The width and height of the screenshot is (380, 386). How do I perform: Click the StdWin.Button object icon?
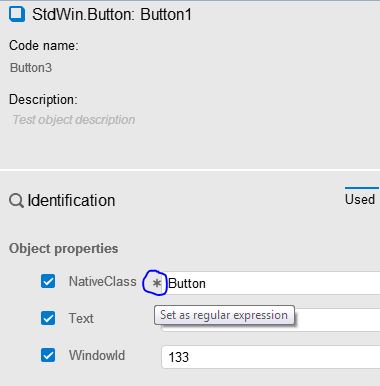(x=17, y=14)
